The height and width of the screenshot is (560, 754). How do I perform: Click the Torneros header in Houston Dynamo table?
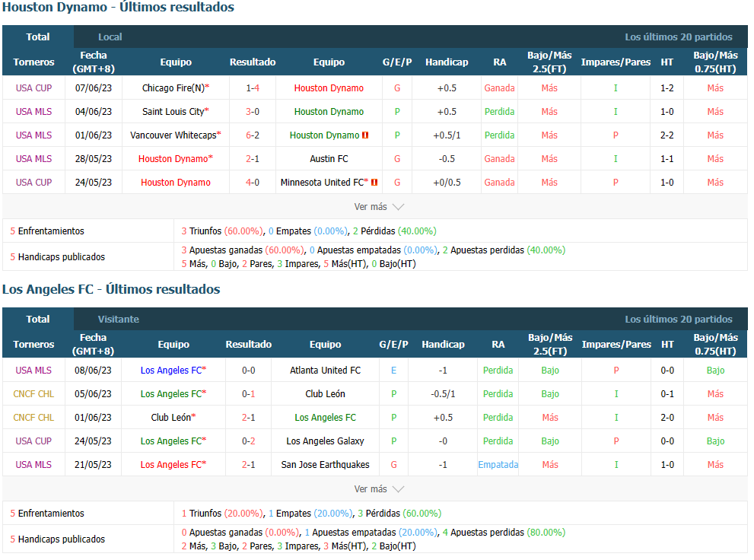[x=33, y=62]
